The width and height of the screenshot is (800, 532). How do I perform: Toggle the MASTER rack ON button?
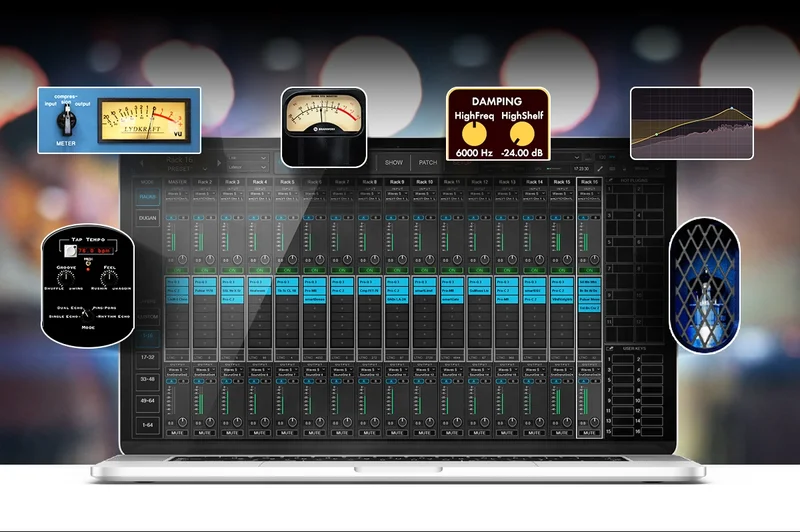pyautogui.click(x=177, y=270)
